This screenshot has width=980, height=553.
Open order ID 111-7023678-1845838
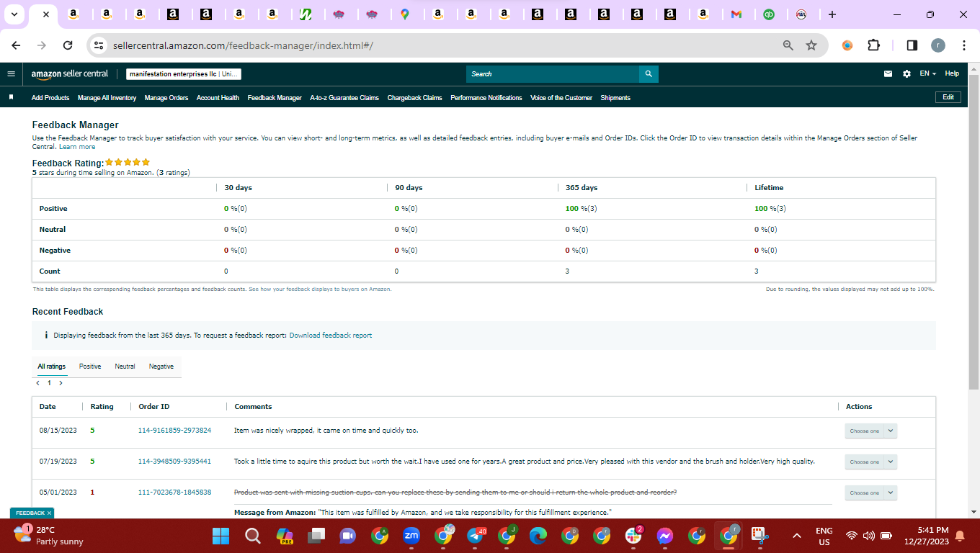point(175,493)
